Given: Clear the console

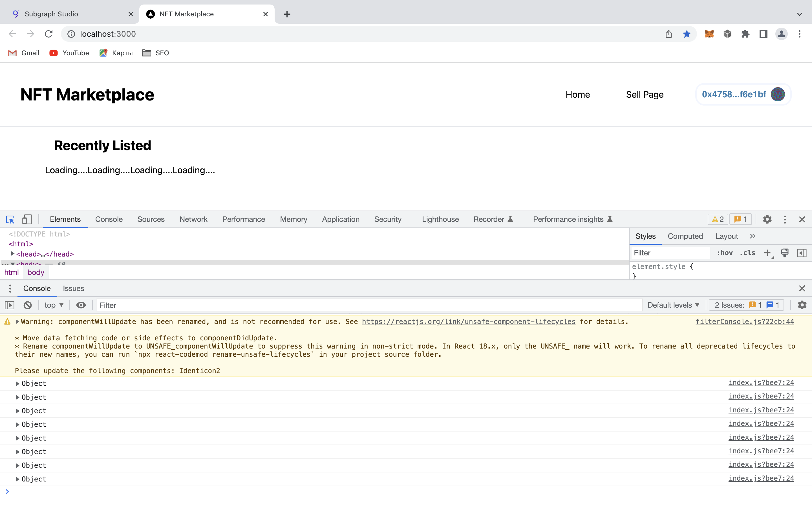Looking at the screenshot, I should point(28,305).
